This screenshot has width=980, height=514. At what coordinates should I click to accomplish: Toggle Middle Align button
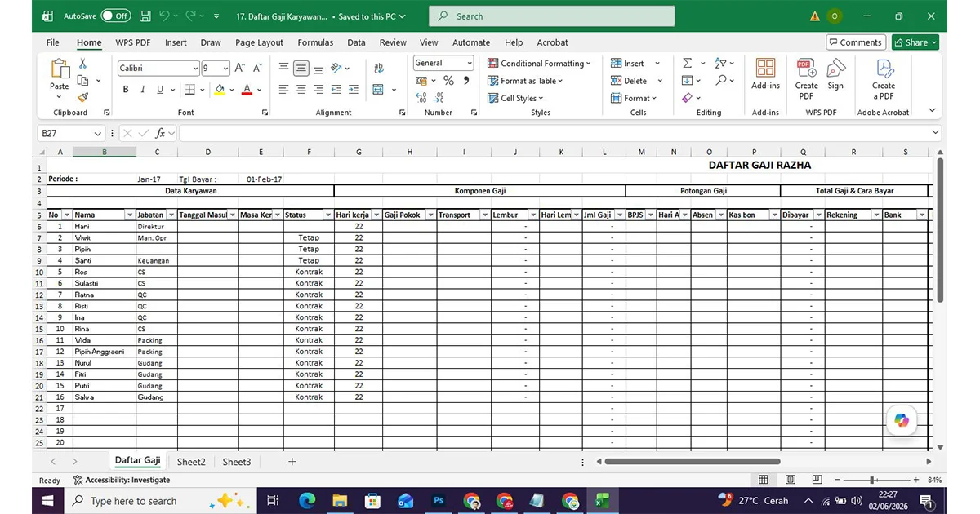pyautogui.click(x=301, y=69)
